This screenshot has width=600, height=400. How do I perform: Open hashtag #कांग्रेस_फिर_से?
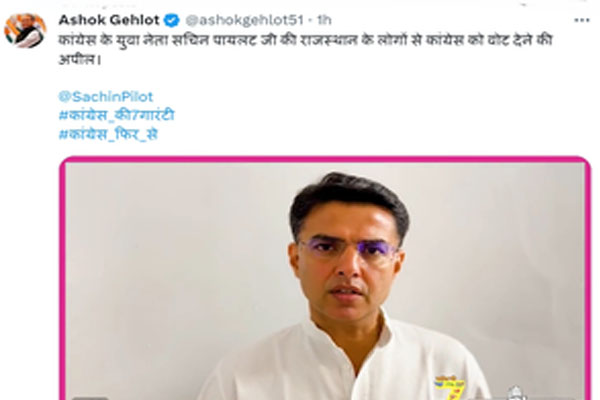tap(108, 134)
